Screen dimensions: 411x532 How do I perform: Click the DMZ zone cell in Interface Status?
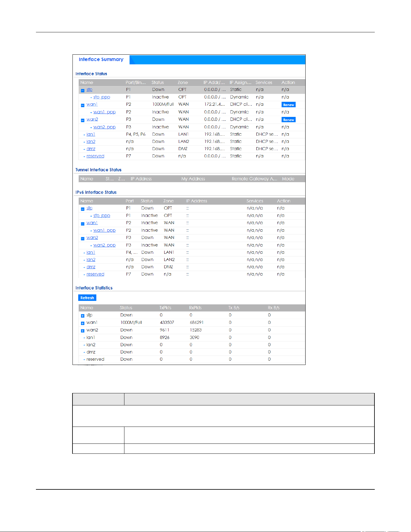pyautogui.click(x=183, y=149)
